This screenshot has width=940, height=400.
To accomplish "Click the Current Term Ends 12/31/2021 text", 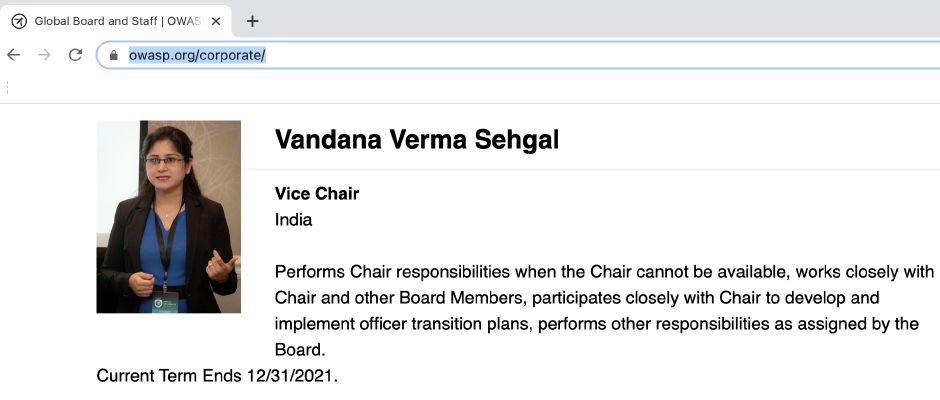I will tap(216, 377).
